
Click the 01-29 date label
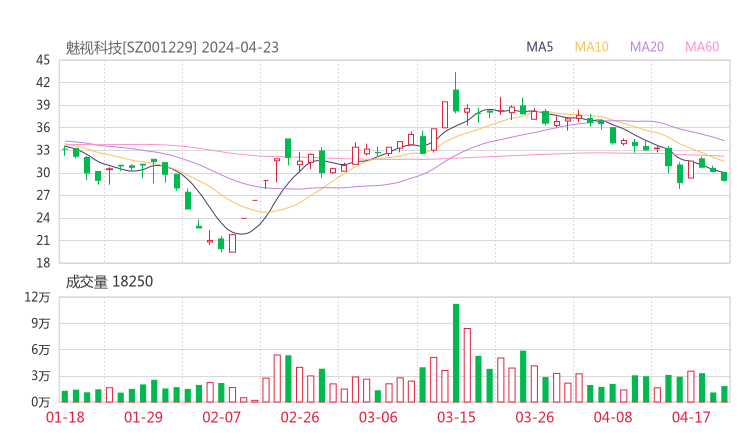point(143,417)
